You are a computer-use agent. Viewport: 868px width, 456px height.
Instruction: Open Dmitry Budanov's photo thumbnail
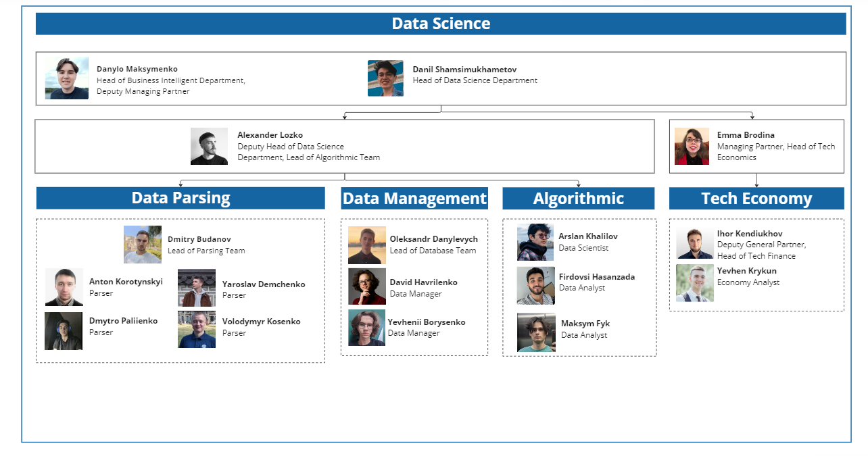(x=143, y=245)
